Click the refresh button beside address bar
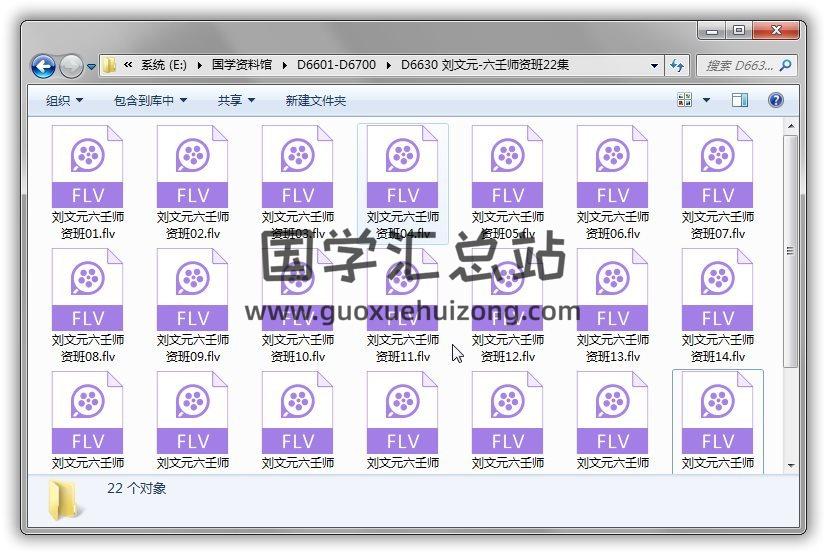The height and width of the screenshot is (555, 827). [677, 66]
